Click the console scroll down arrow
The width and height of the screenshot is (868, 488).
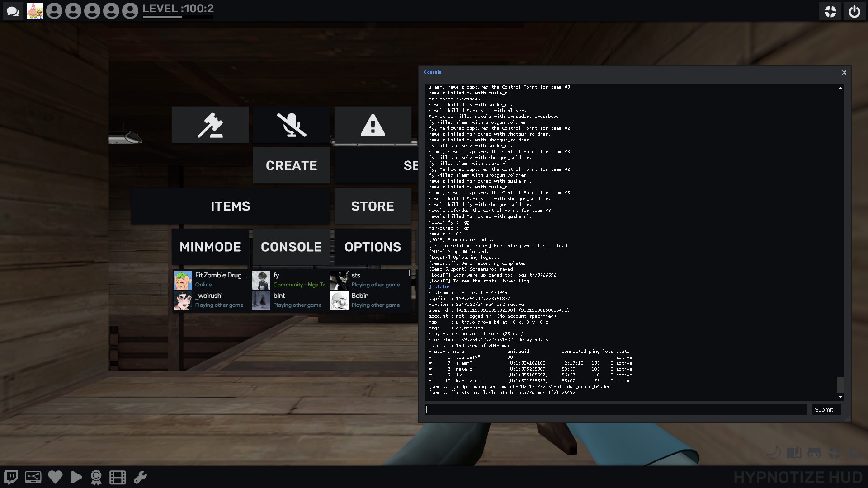(x=840, y=397)
